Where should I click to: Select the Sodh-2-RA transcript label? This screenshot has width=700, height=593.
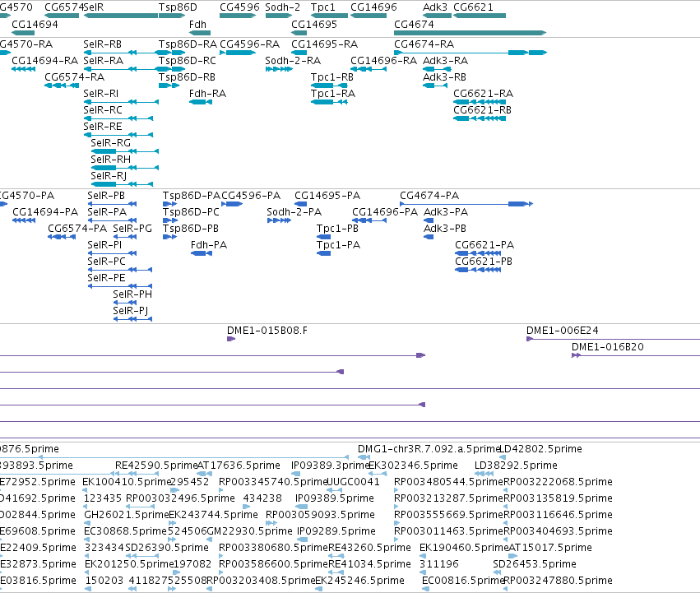pos(293,61)
